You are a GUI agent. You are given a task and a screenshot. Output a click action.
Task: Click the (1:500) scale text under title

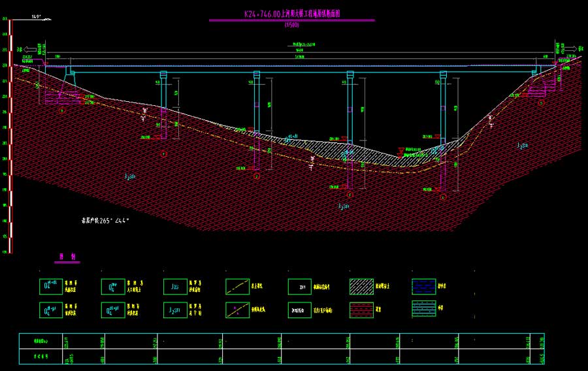click(291, 25)
